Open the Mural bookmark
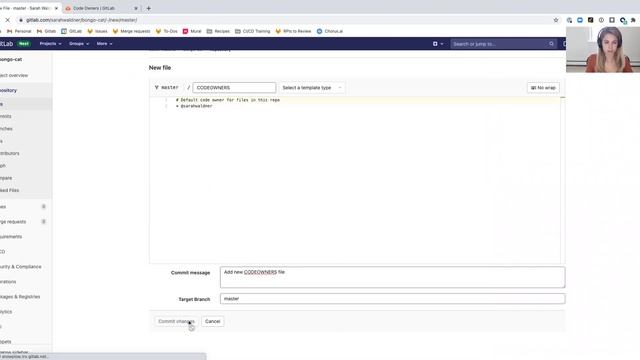This screenshot has width=640, height=360. click(192, 31)
